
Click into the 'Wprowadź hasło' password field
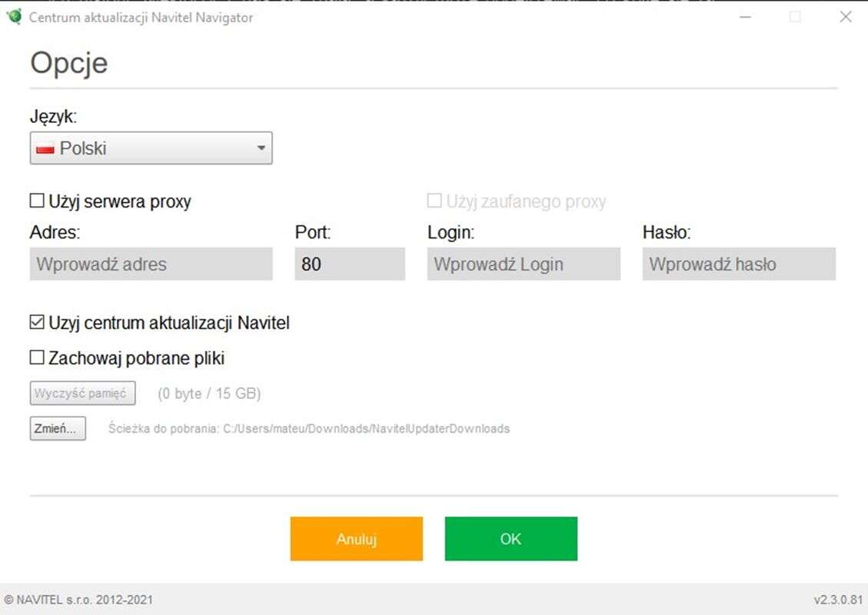[739, 264]
